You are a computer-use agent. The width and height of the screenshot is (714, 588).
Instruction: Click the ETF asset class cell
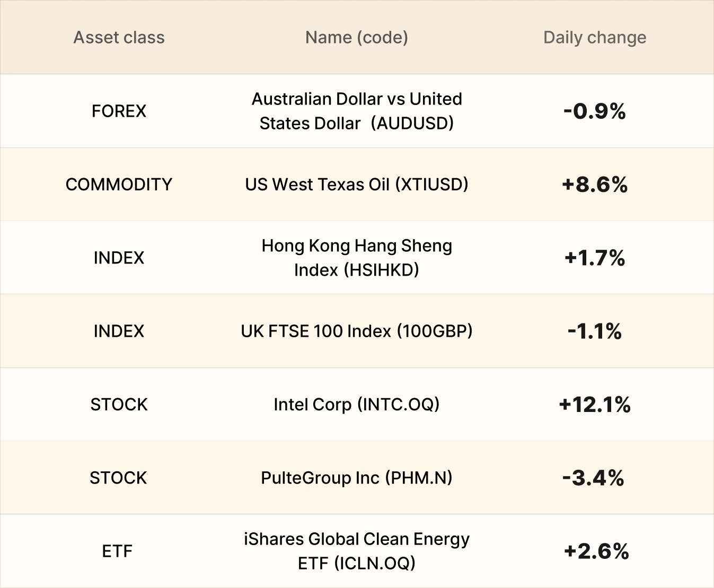(117, 551)
